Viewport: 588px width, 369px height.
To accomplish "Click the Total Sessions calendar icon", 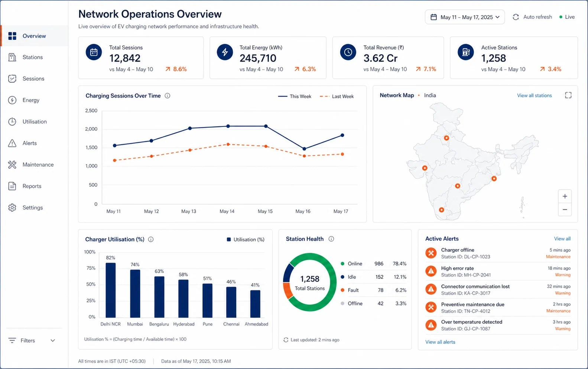I will tap(94, 52).
